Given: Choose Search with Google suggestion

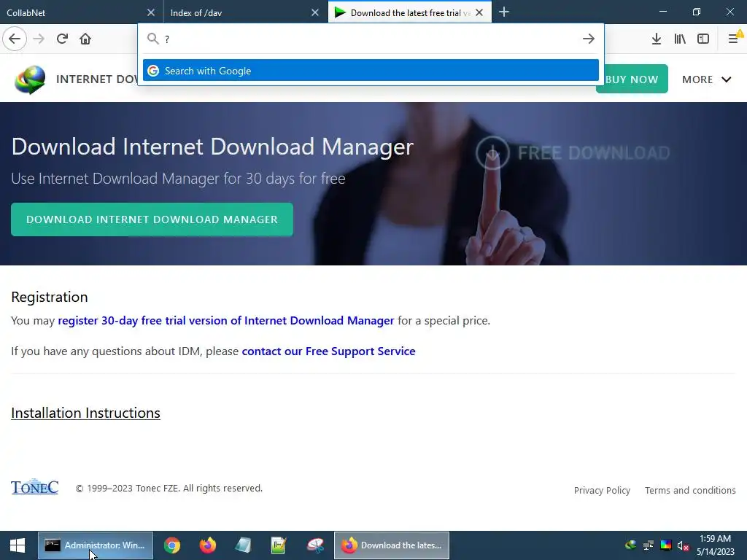Looking at the screenshot, I should [x=371, y=71].
